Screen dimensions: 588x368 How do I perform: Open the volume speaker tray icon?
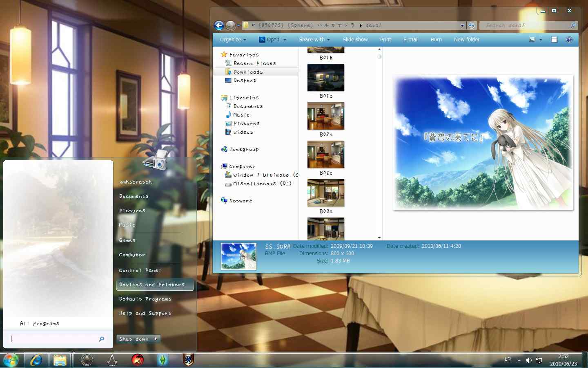pyautogui.click(x=529, y=360)
